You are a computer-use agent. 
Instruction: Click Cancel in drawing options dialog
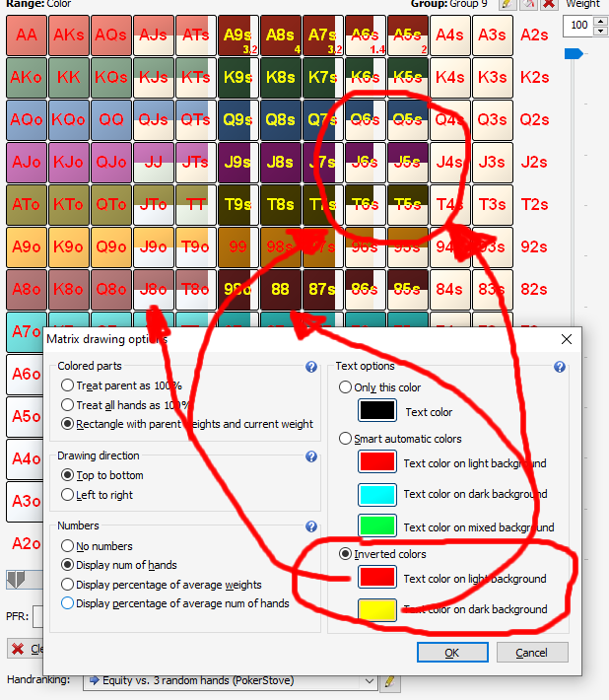point(532,653)
